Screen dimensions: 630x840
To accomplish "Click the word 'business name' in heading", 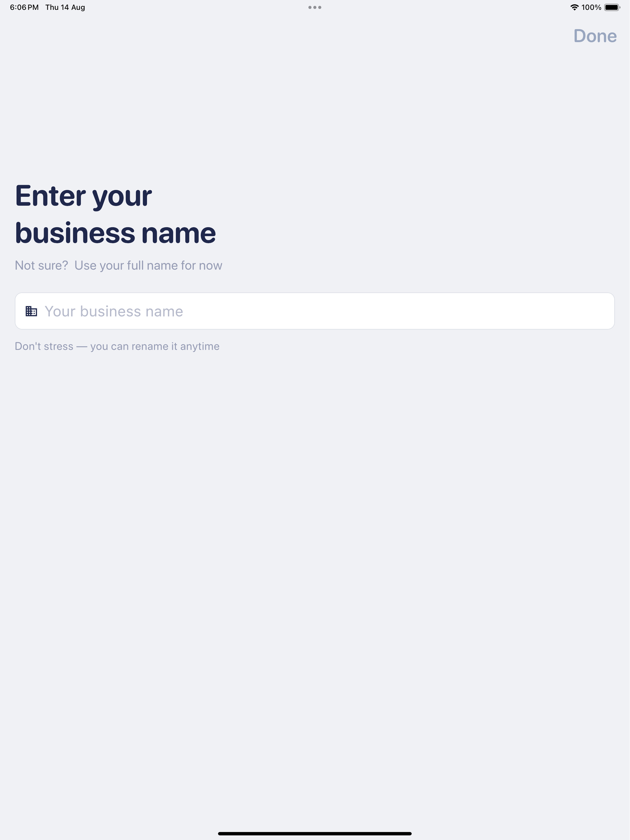I will click(115, 233).
